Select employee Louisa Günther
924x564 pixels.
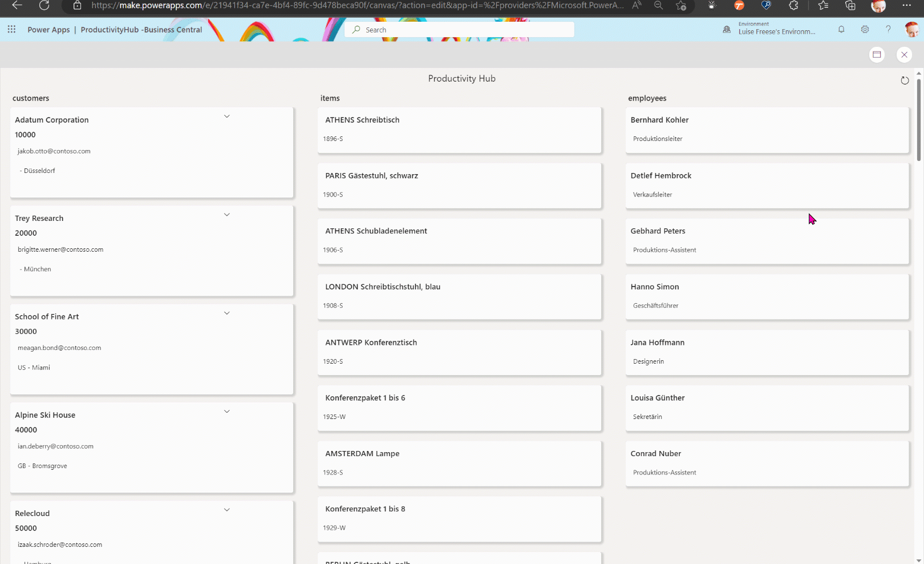(x=767, y=408)
